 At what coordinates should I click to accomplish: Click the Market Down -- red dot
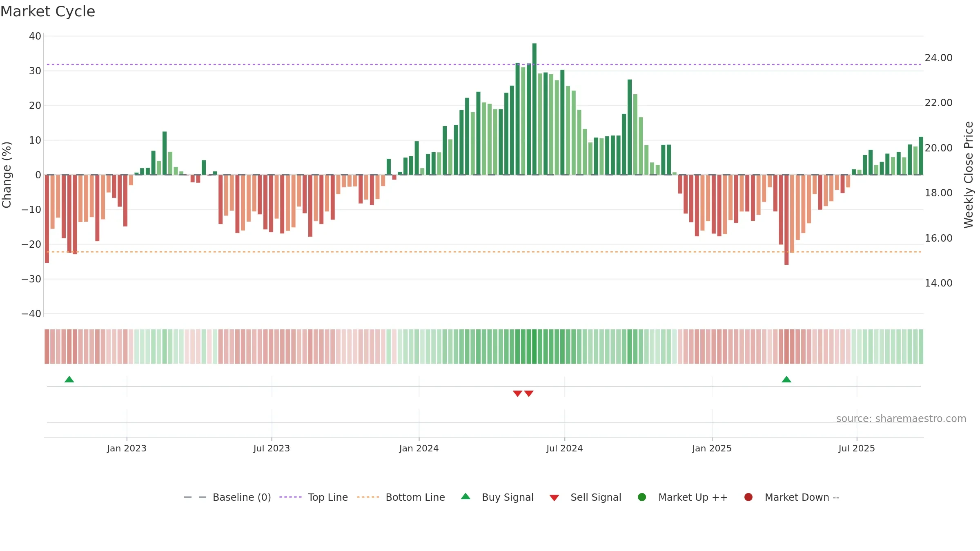point(748,497)
